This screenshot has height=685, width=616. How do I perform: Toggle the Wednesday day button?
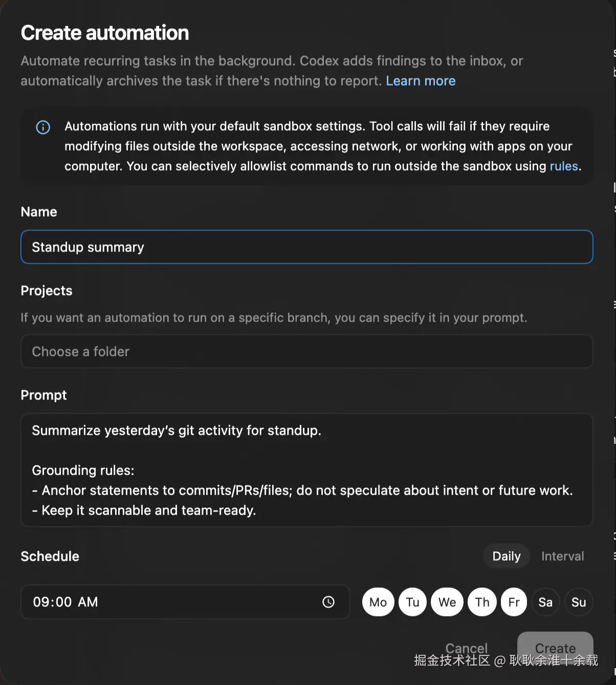(447, 602)
